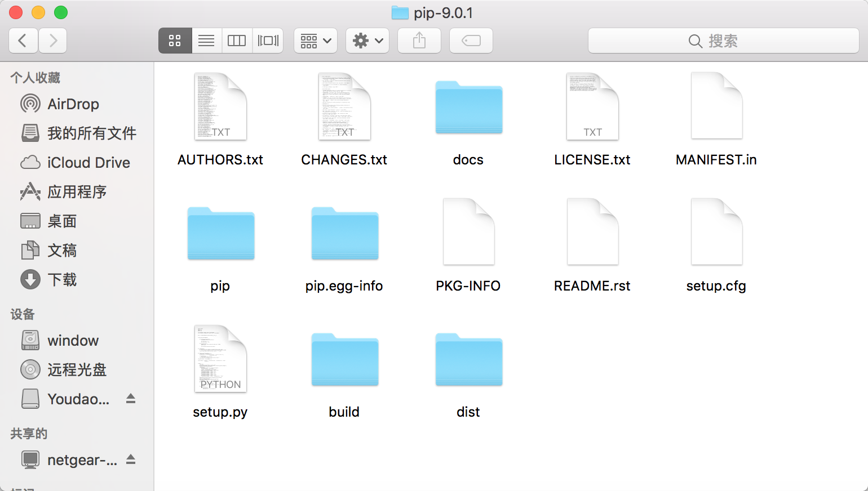This screenshot has height=491, width=868.
Task: Switch to Cover Flow view
Action: (268, 41)
